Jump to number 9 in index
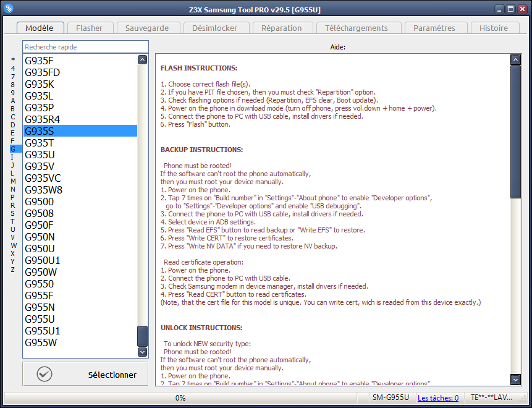 pos(13,93)
